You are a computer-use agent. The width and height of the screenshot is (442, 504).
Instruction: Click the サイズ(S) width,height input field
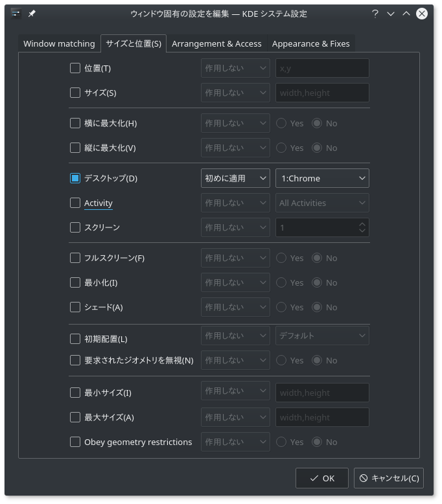pos(322,93)
